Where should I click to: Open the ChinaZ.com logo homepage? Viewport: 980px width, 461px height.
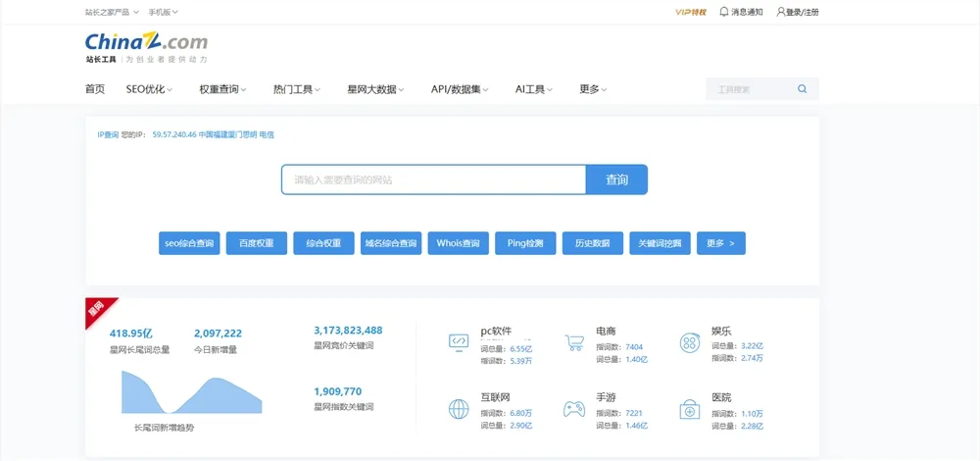(146, 46)
